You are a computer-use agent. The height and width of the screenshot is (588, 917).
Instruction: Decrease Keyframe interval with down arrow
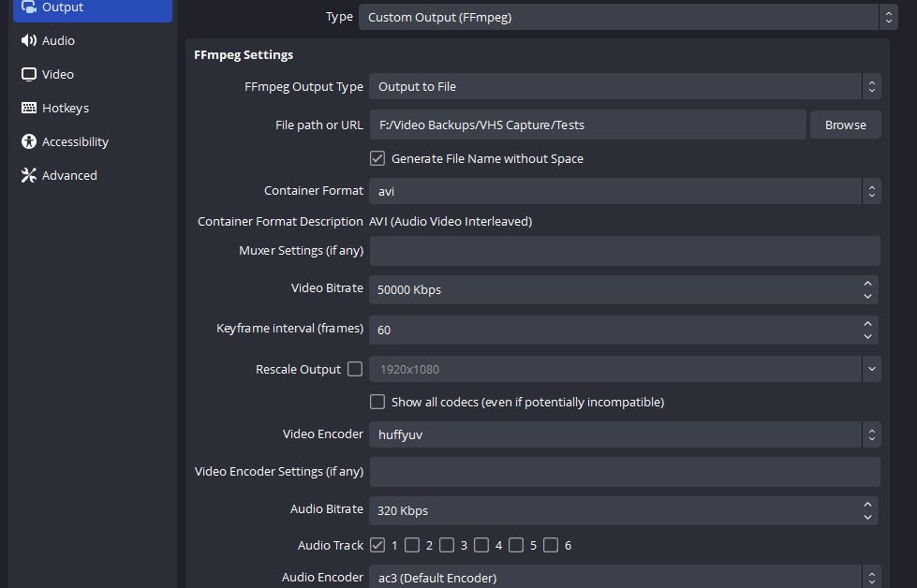tap(867, 336)
